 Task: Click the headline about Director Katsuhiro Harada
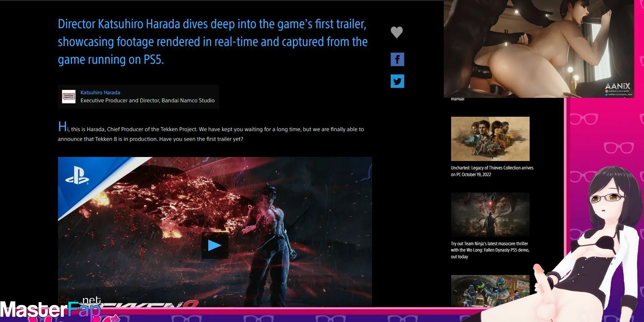pyautogui.click(x=213, y=42)
